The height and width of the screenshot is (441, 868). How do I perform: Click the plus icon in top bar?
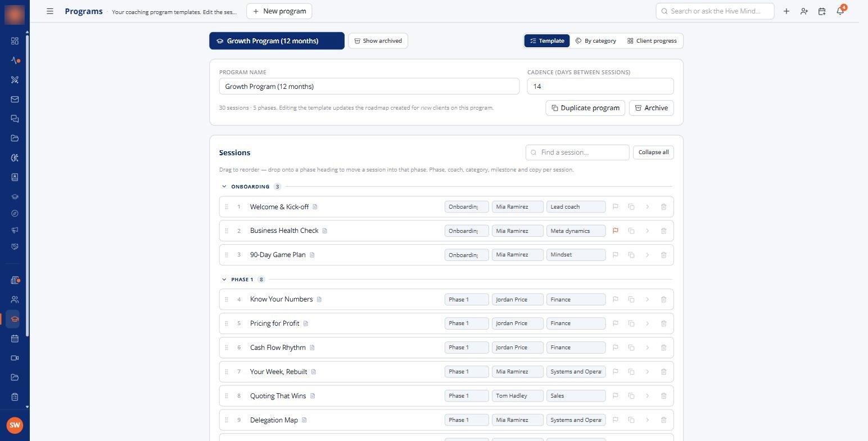tap(786, 11)
